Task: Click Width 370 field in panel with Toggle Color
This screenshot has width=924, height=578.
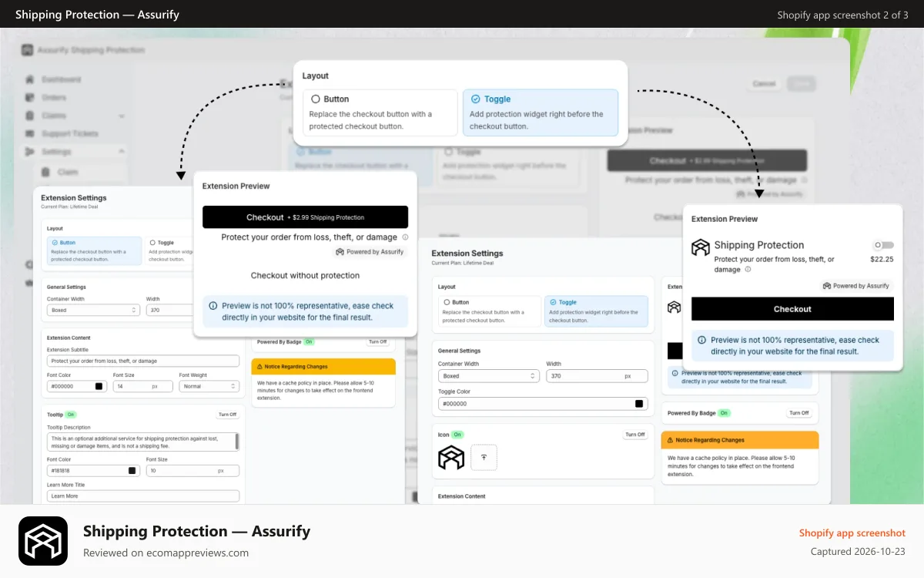Action: point(597,376)
